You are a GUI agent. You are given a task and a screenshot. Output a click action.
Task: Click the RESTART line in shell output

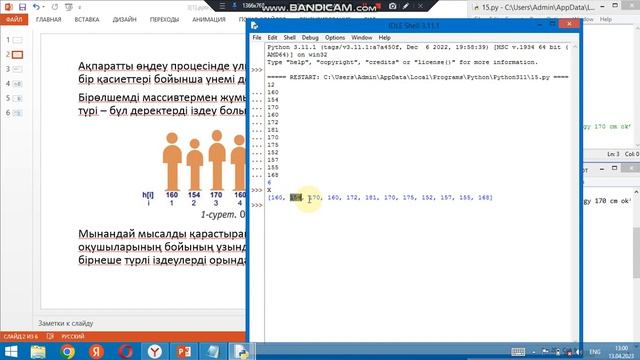click(x=418, y=77)
